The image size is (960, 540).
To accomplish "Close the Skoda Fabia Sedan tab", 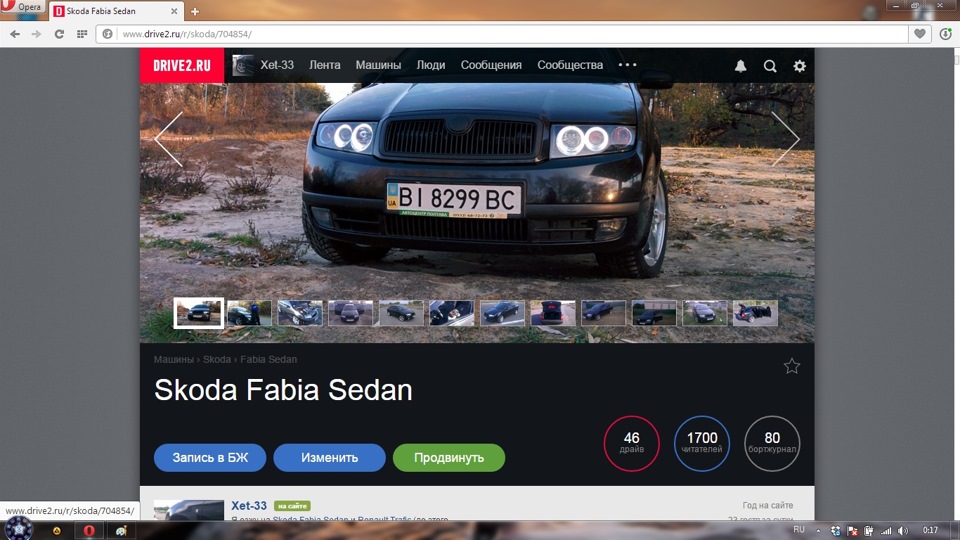I will tap(174, 11).
